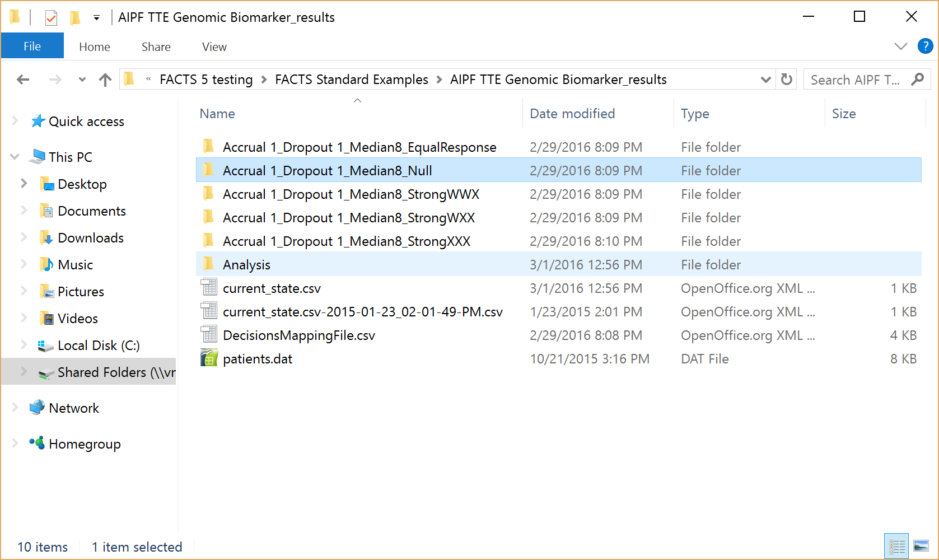Collapse the This PC tree node
The width and height of the screenshot is (939, 560).
pos(15,157)
